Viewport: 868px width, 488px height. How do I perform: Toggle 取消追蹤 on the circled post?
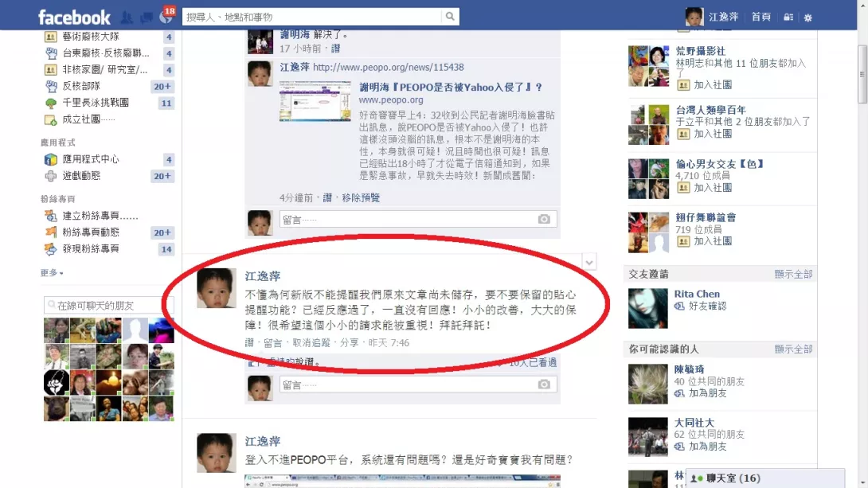pyautogui.click(x=311, y=343)
